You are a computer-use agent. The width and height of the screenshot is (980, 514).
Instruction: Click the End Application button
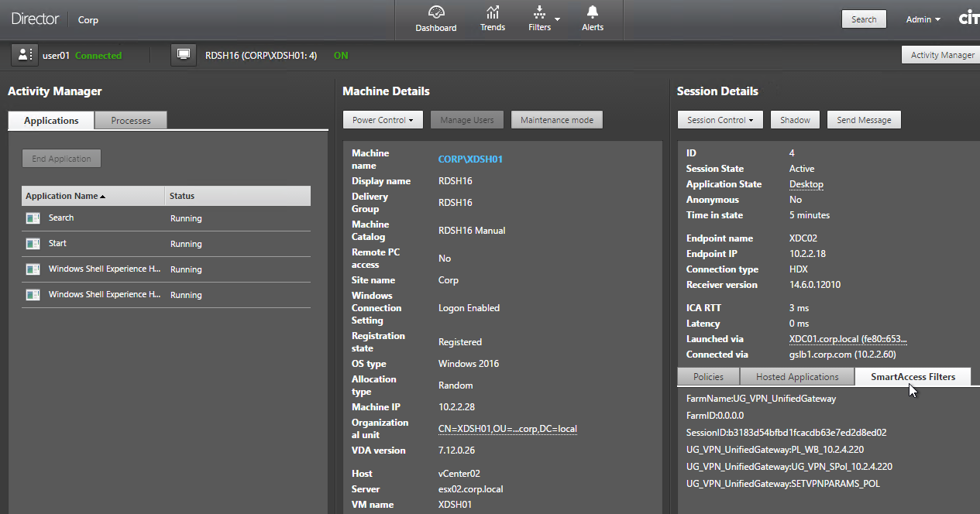(x=61, y=159)
